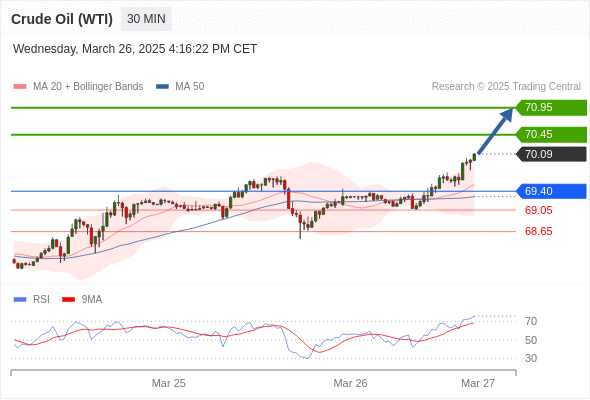590x400 pixels.
Task: Click the red 68.65 support label
Action: [x=538, y=231]
